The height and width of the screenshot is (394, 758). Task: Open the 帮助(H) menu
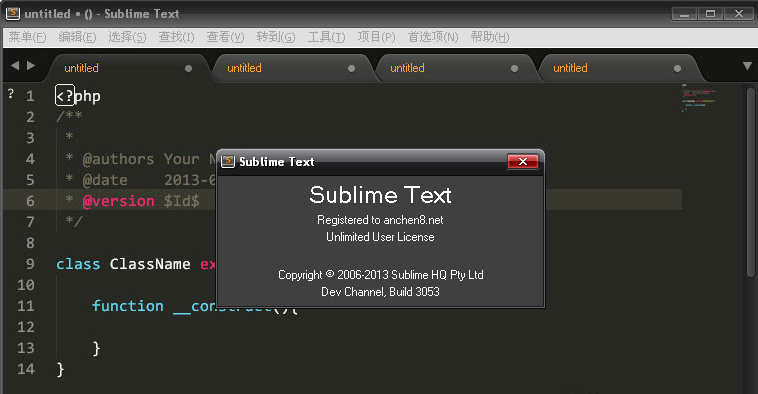490,37
